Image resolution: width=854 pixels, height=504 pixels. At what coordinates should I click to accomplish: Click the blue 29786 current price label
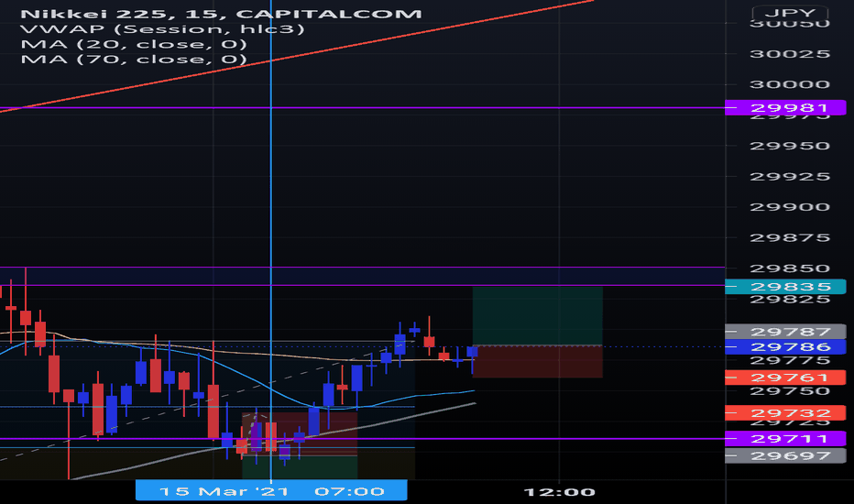[785, 346]
